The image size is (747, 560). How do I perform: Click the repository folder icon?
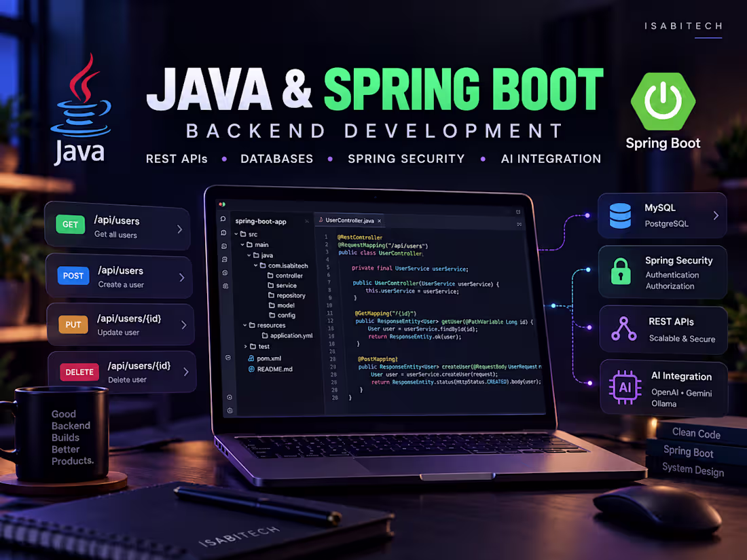[x=271, y=295]
